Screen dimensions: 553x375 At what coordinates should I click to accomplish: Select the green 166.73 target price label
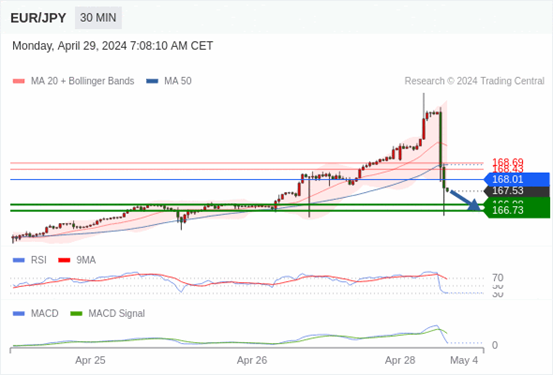(x=517, y=210)
